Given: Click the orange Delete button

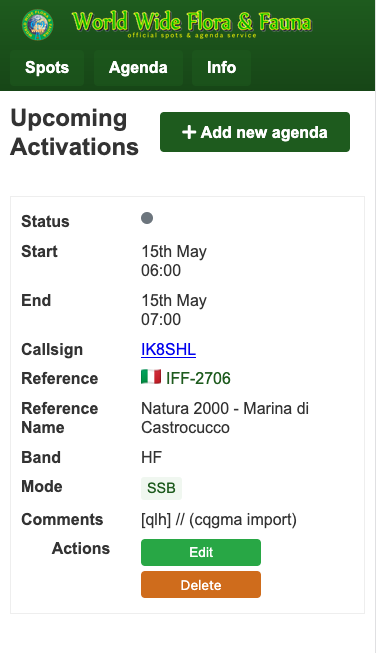Looking at the screenshot, I should (x=201, y=585).
